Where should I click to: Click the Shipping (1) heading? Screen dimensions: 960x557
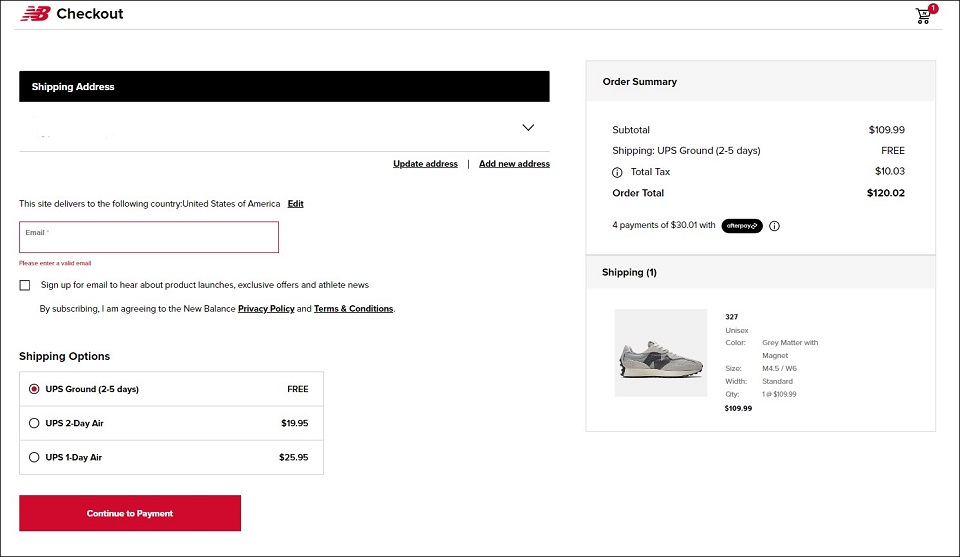point(629,272)
